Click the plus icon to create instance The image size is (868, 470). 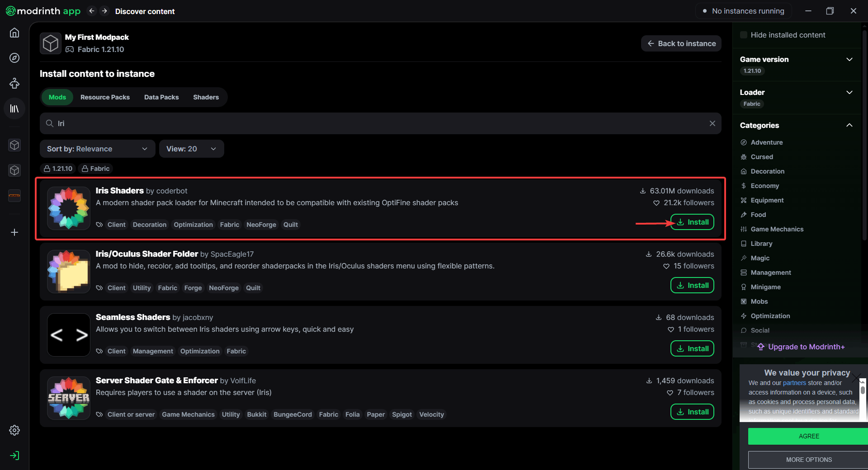[x=14, y=232]
